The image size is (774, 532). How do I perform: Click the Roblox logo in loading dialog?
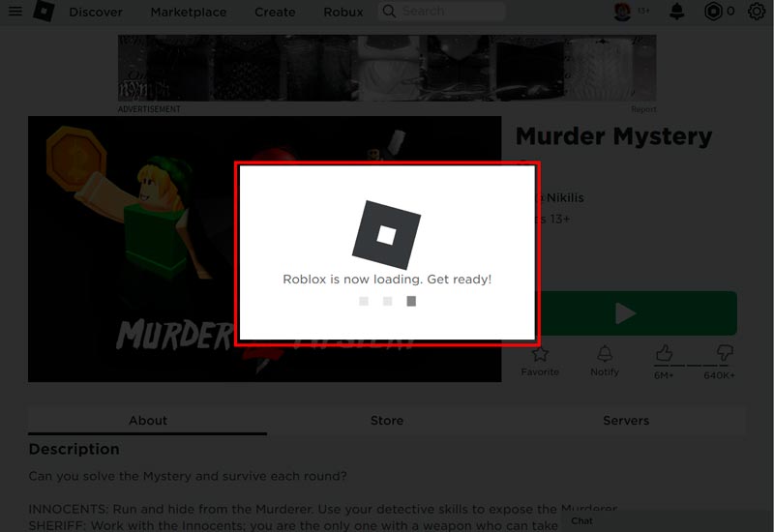[x=386, y=235]
